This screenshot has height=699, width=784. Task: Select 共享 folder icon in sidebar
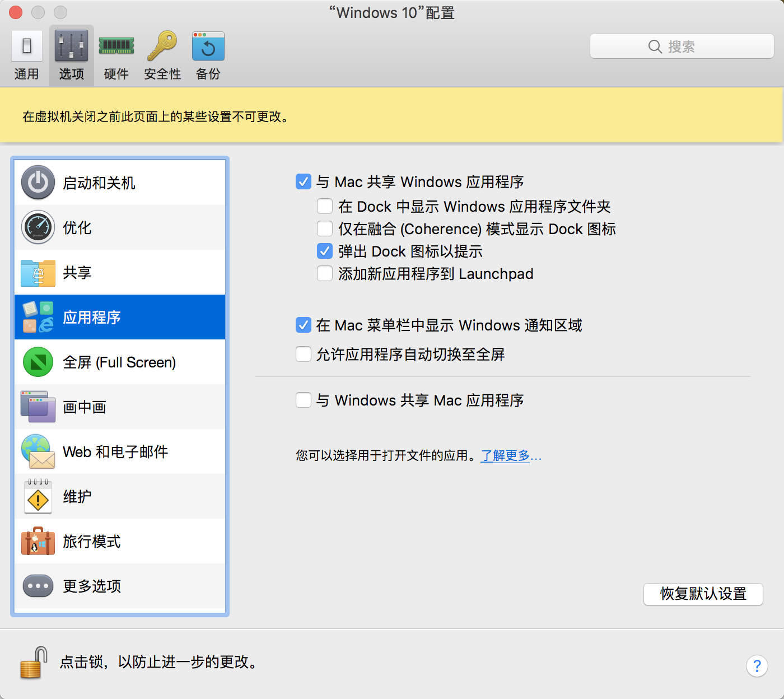point(38,272)
